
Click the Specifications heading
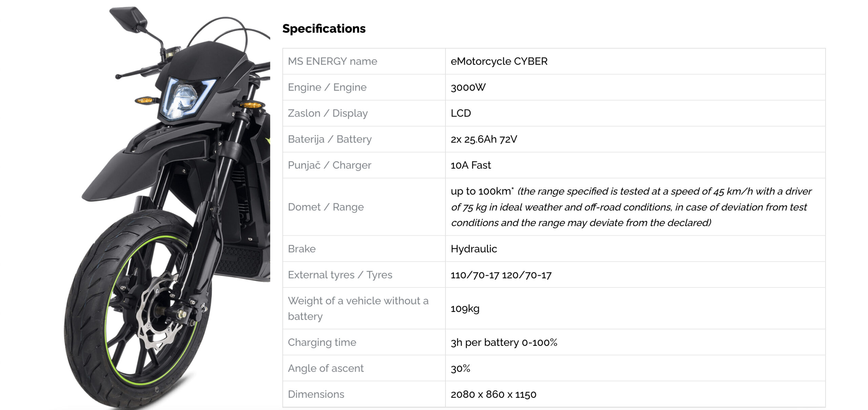click(x=324, y=29)
